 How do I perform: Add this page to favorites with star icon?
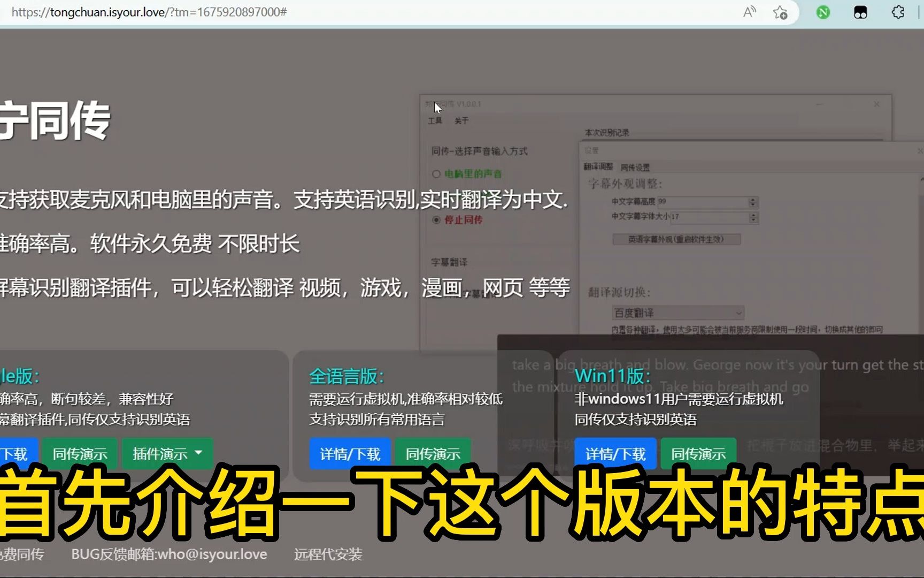point(780,12)
